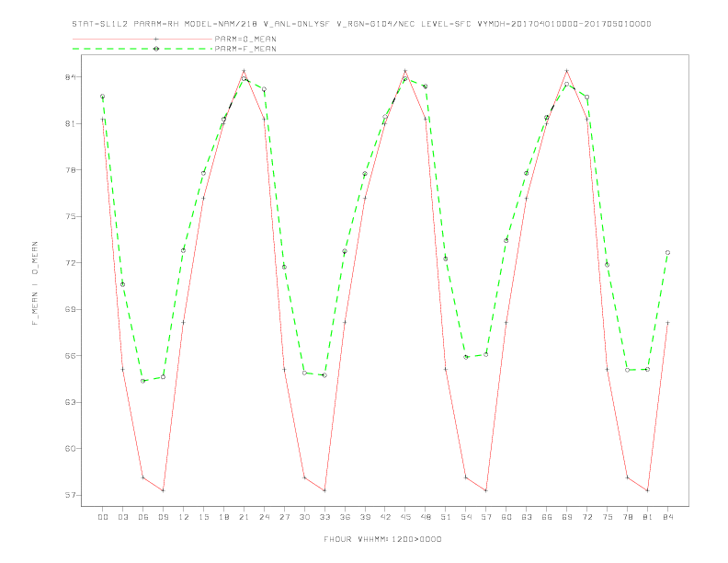The height and width of the screenshot is (563, 728).
Task: Click x-axis forecast hour label 00
Action: point(103,517)
